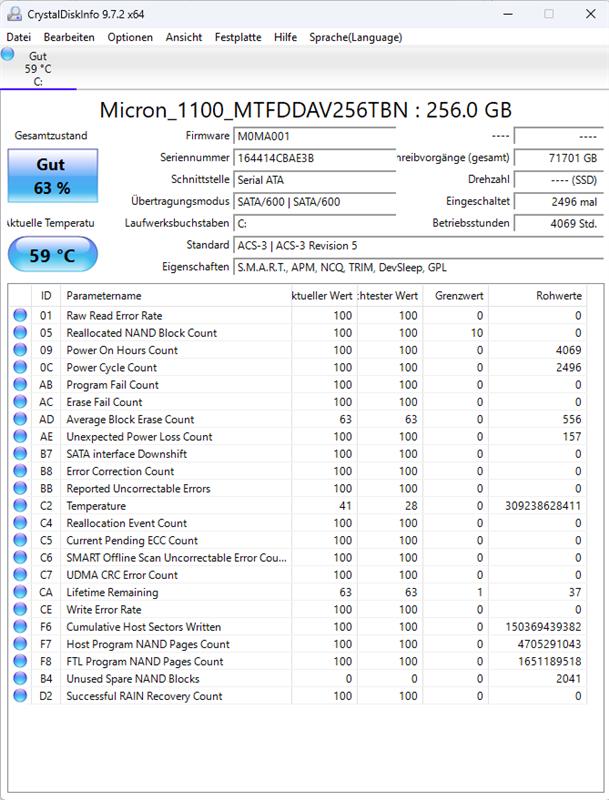Click status icon for Unused Spare NAND Blocks
The image size is (609, 800).
click(x=20, y=679)
